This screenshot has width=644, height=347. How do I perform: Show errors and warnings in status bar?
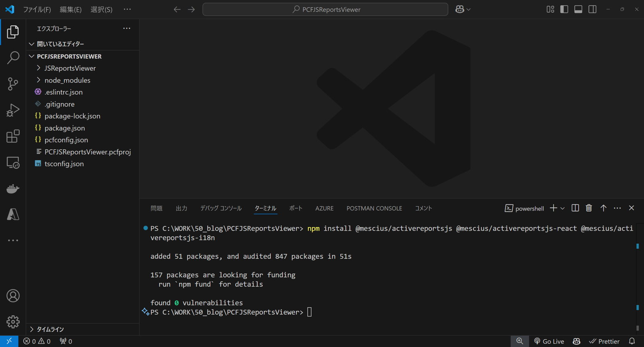[x=37, y=341]
